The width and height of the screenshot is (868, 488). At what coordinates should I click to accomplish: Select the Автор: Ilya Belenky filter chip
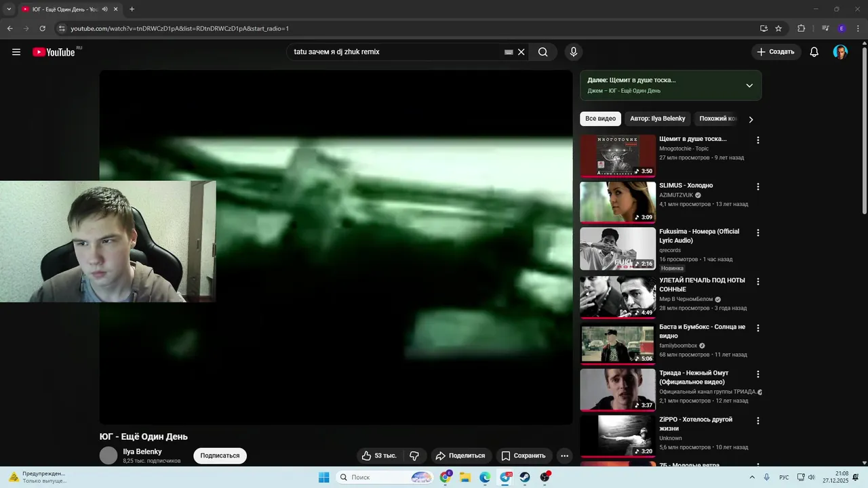[657, 119]
